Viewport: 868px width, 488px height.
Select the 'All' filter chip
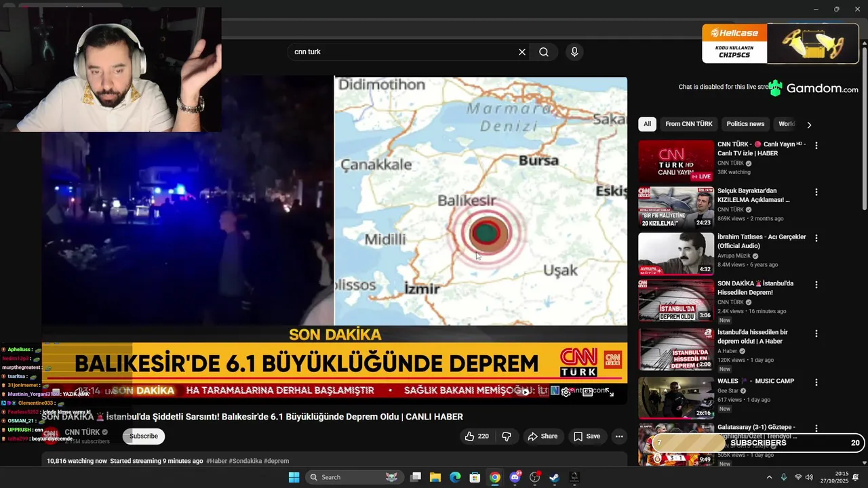coord(647,124)
